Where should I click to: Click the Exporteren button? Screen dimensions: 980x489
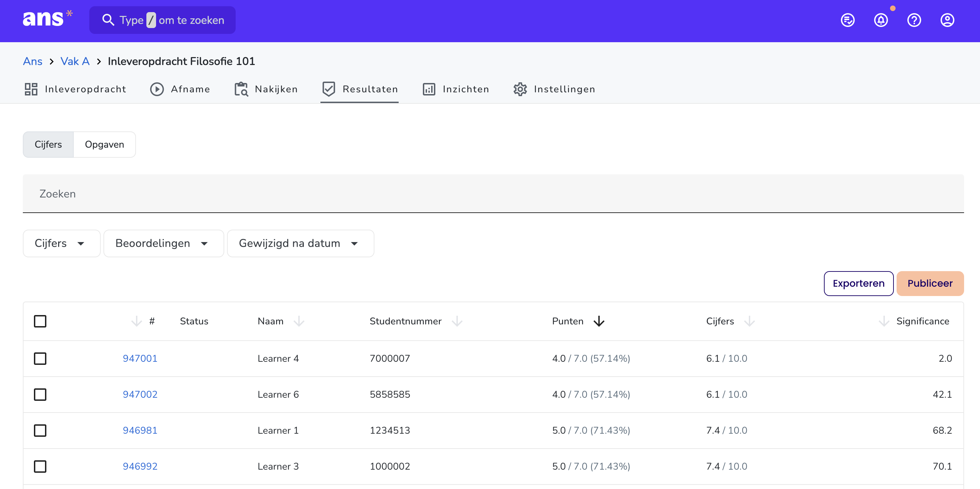pyautogui.click(x=859, y=283)
